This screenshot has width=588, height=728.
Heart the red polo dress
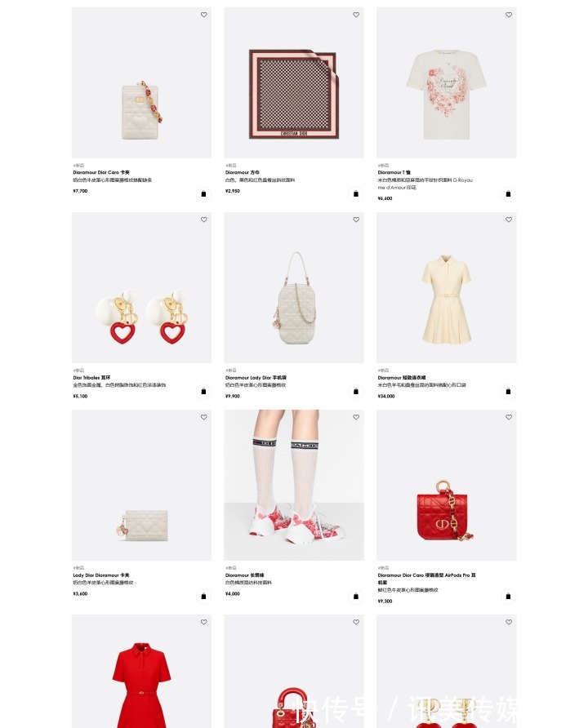pos(203,622)
